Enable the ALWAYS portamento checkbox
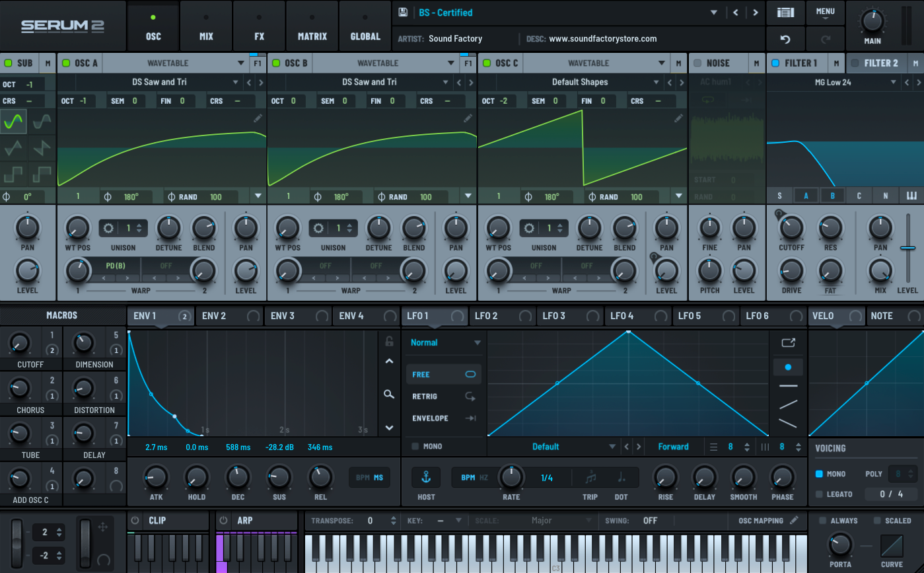This screenshot has height=573, width=924. [x=822, y=521]
